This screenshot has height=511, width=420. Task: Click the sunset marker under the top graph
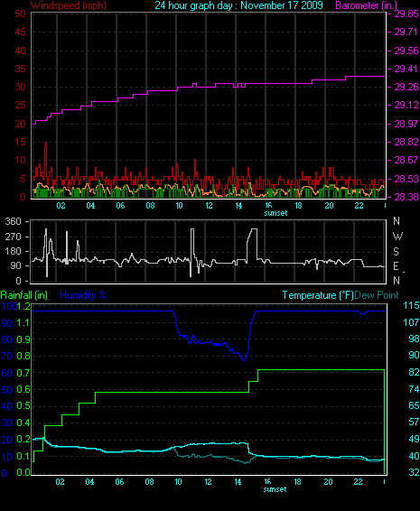tap(275, 213)
